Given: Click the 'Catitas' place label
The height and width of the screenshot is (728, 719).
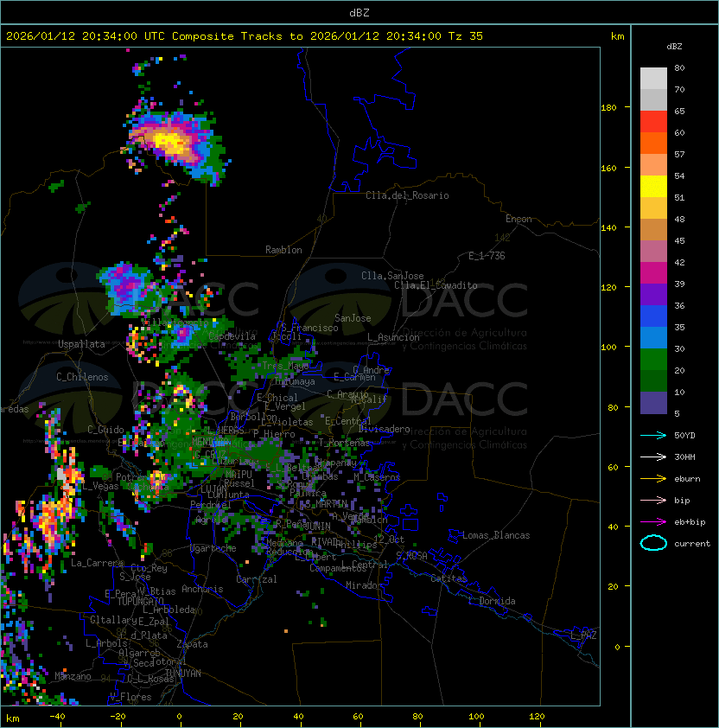Looking at the screenshot, I should pos(449,578).
